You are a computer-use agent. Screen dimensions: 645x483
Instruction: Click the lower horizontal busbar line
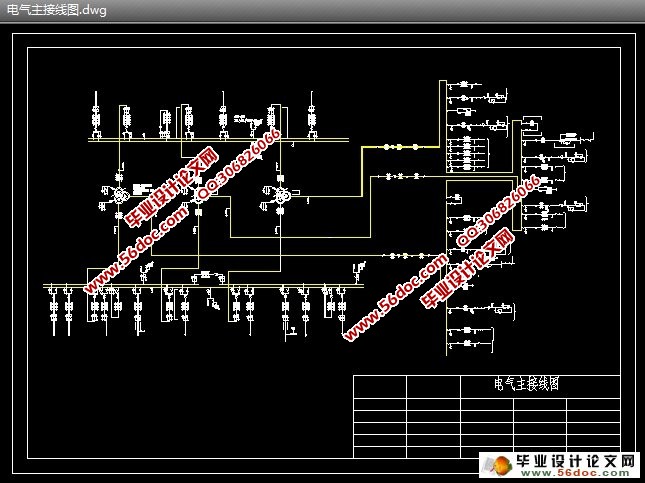200,286
